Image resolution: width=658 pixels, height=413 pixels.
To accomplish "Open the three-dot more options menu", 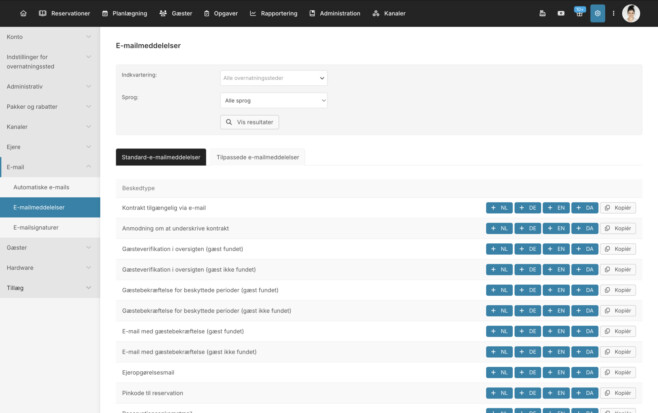I will [614, 13].
